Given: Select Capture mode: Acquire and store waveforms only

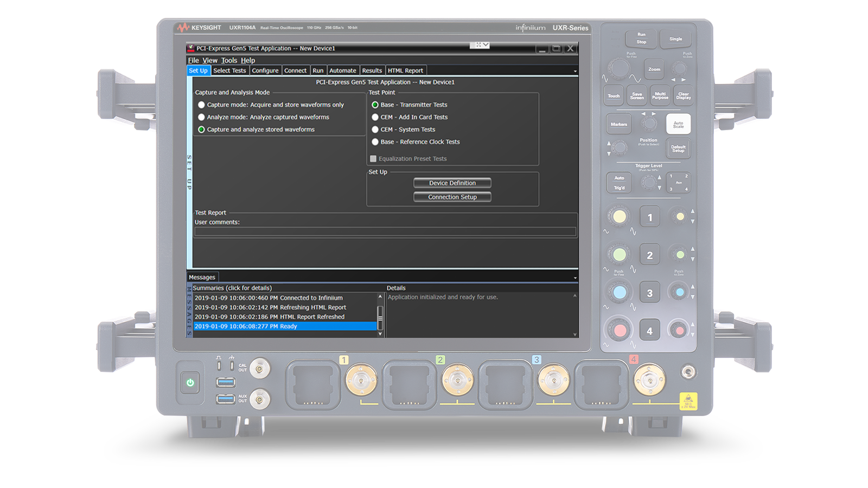Looking at the screenshot, I should point(201,105).
